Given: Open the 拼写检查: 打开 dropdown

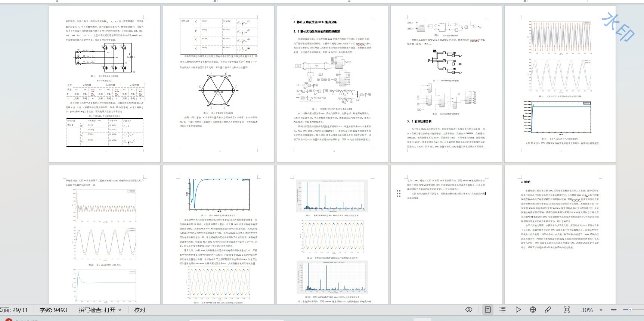Looking at the screenshot, I should [100, 310].
